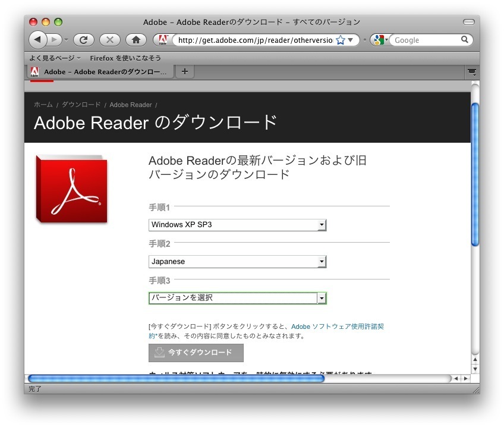
Task: Click the horizontal scrollbar left arrow
Action: point(456,378)
